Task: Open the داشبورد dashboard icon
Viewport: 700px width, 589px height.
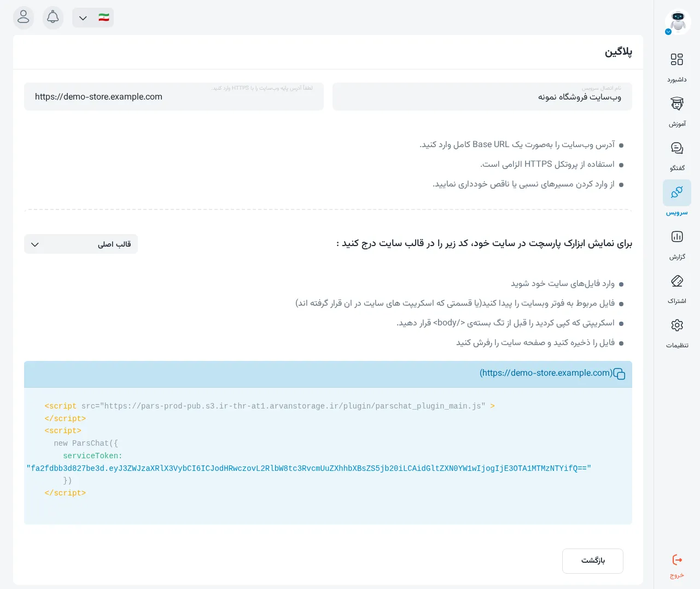Action: (x=677, y=60)
